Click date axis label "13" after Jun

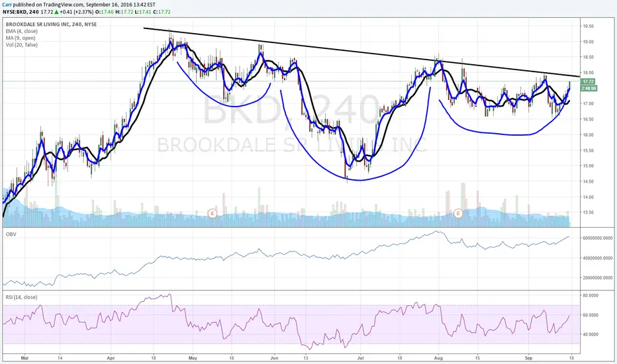(x=306, y=358)
